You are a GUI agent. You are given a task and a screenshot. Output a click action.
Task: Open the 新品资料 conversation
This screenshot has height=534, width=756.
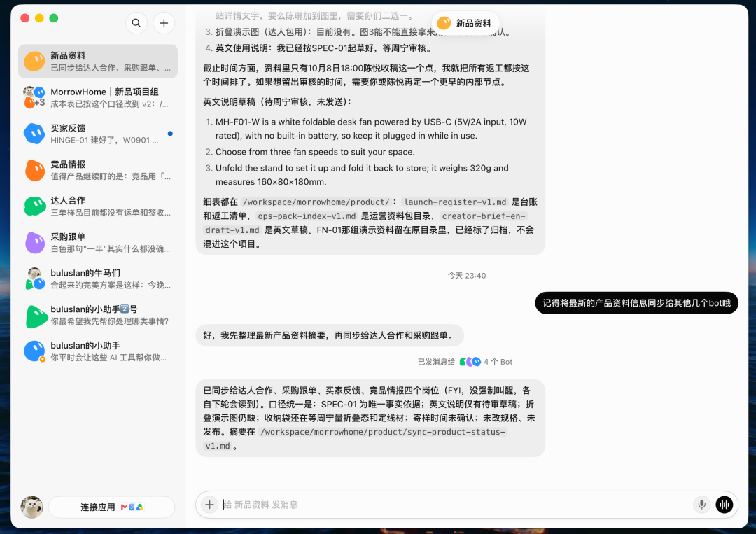tap(98, 61)
